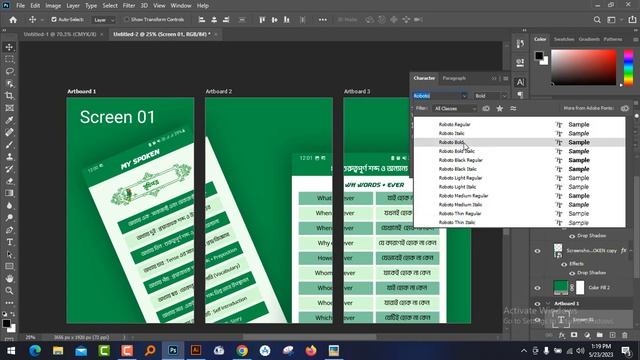Click the align left edges icon

202,20
